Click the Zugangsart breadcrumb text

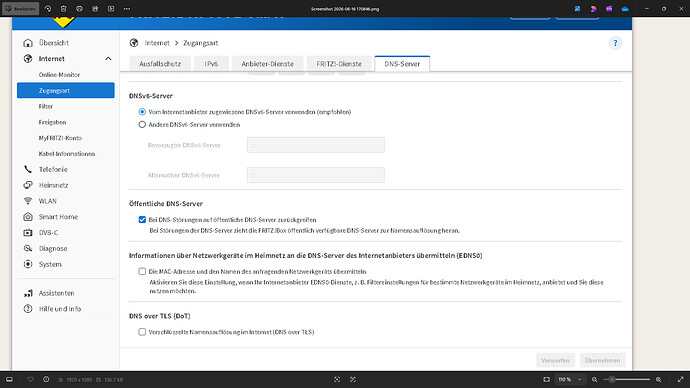pyautogui.click(x=201, y=43)
